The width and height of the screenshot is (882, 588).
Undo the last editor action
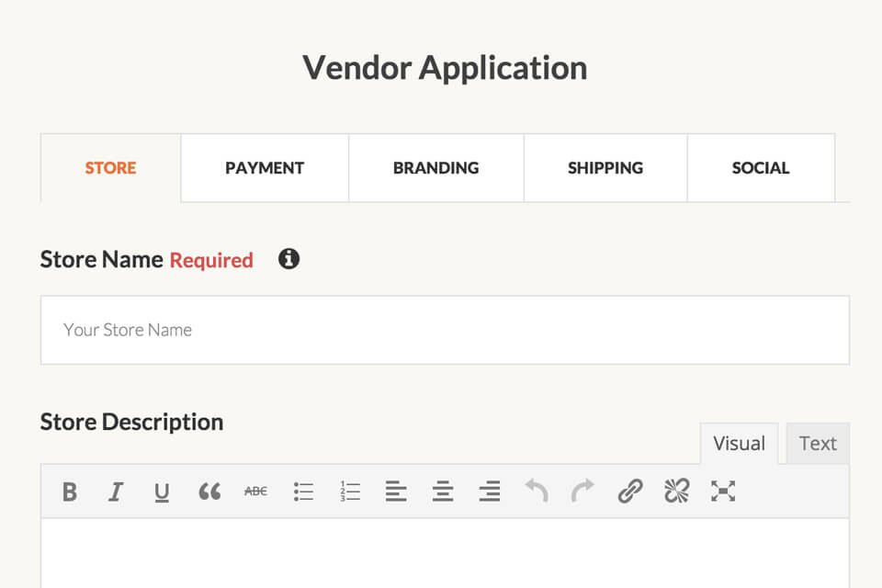point(537,492)
